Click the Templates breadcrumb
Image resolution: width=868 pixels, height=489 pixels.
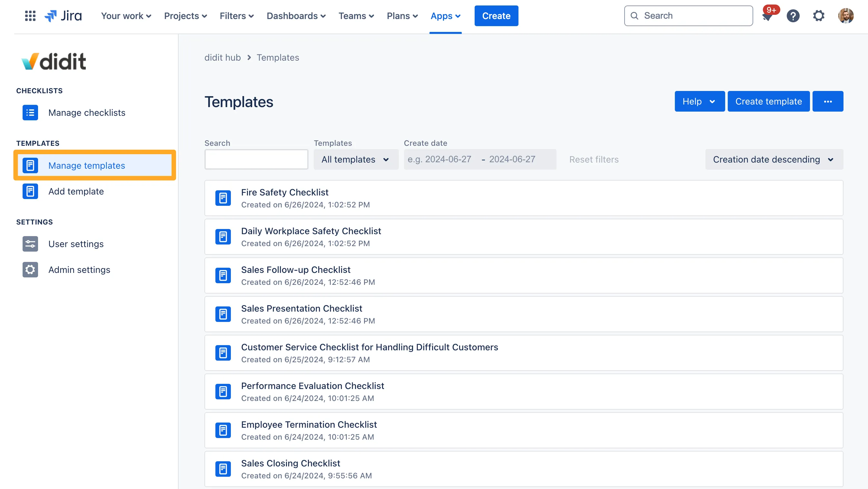pyautogui.click(x=278, y=58)
